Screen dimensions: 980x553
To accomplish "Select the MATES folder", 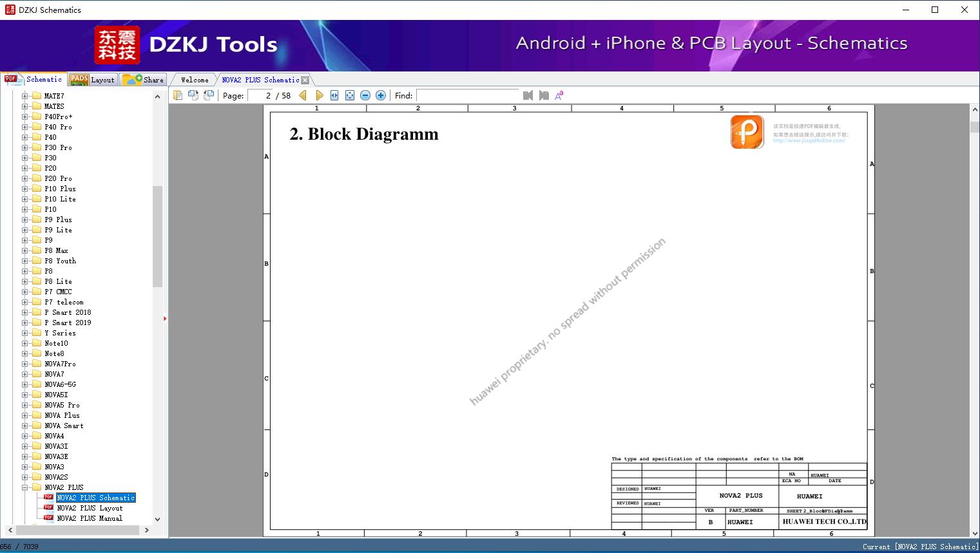I will pos(54,106).
